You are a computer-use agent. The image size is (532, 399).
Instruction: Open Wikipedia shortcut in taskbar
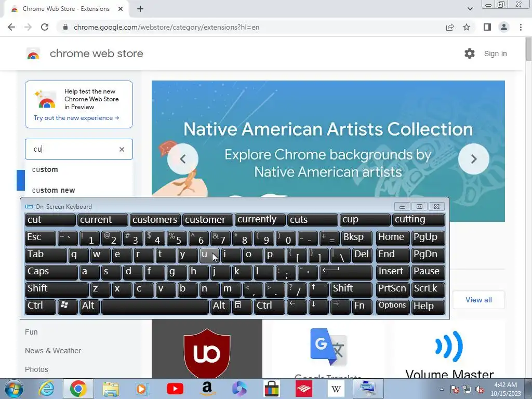point(336,389)
